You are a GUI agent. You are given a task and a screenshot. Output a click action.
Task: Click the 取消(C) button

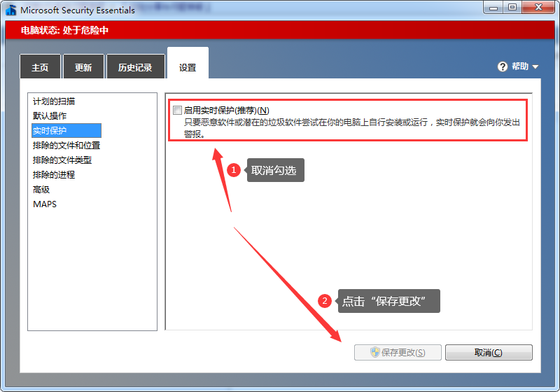(489, 352)
